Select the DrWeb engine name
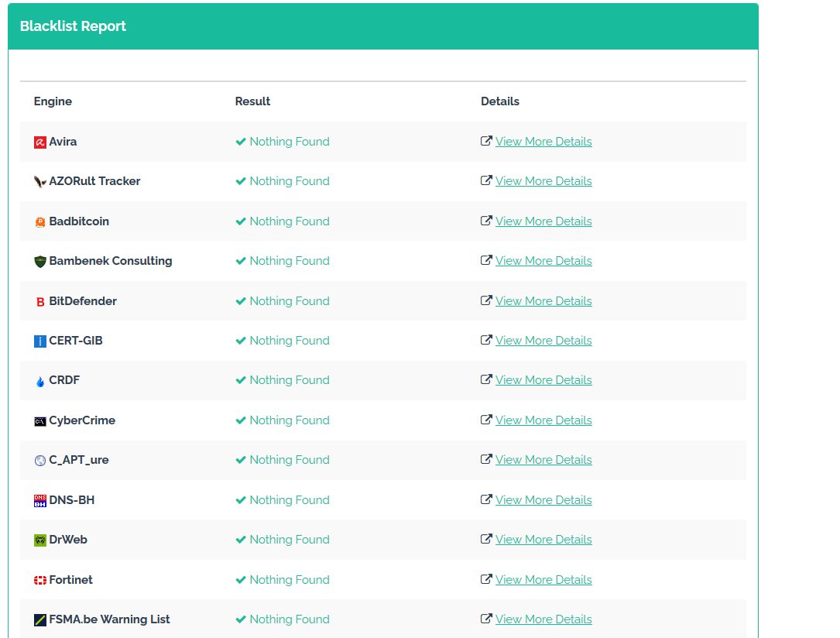This screenshot has width=840, height=638. pos(68,540)
